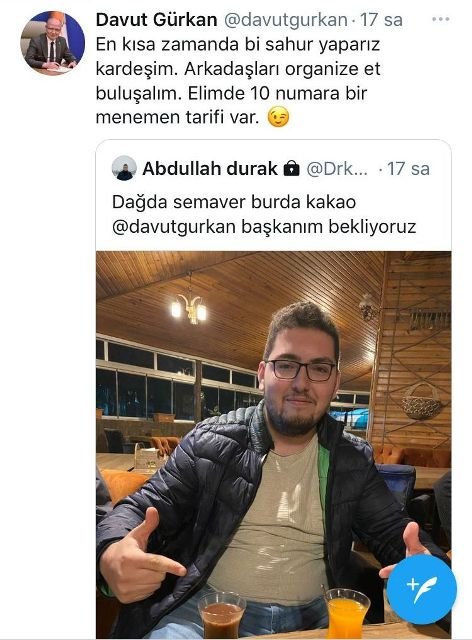Follow the @davutgurkan mention in quoted tweet
This screenshot has width=472, height=640.
click(x=174, y=227)
